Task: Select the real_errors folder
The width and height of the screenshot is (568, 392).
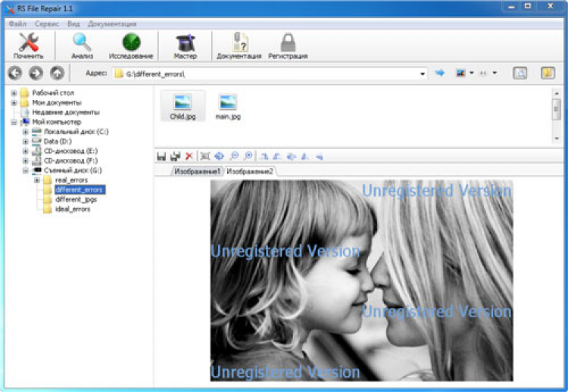Action: click(x=71, y=180)
